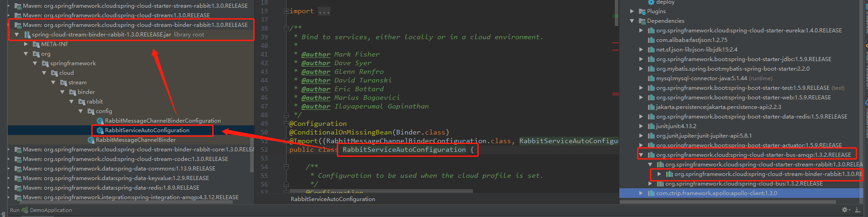Select Maven spring-cloud-starter-stream-rabbit:1.3.0.RELEASE library
This screenshot has height=217, width=868.
point(135,6)
